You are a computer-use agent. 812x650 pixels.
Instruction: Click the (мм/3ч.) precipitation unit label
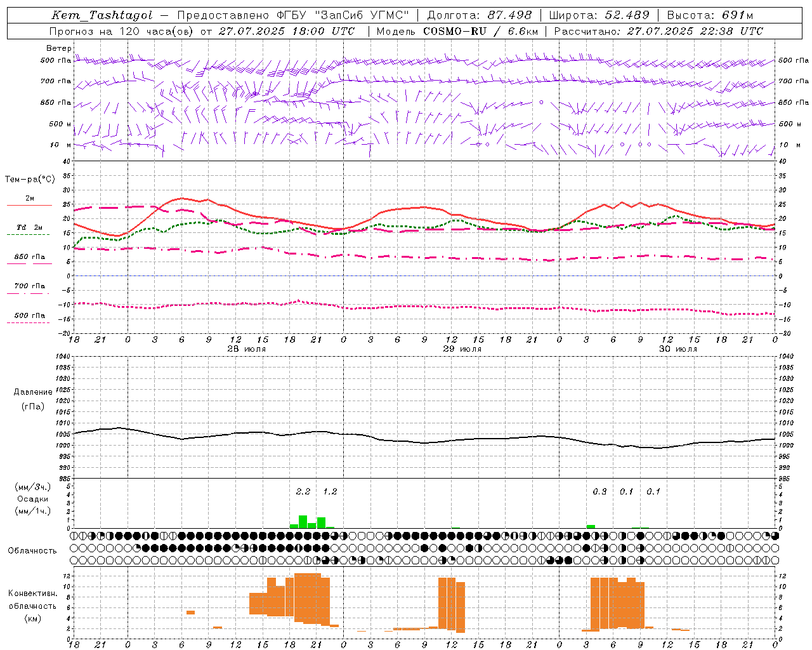tap(33, 487)
